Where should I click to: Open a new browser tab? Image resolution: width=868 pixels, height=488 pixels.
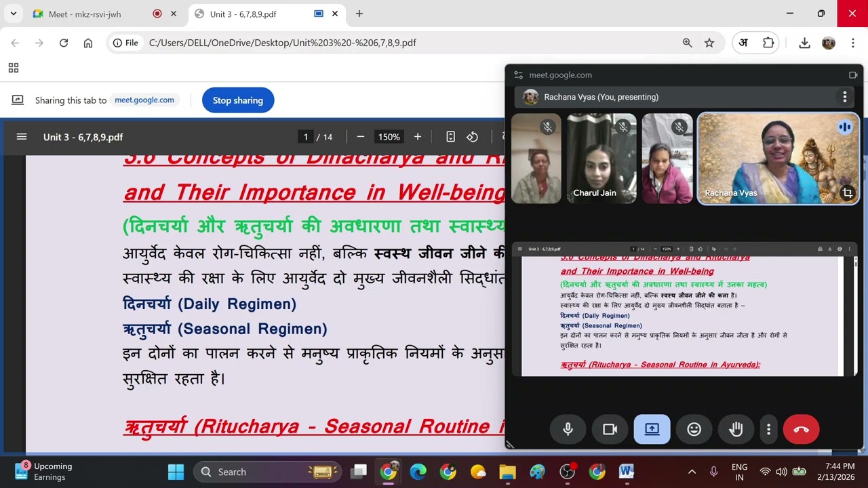[359, 14]
